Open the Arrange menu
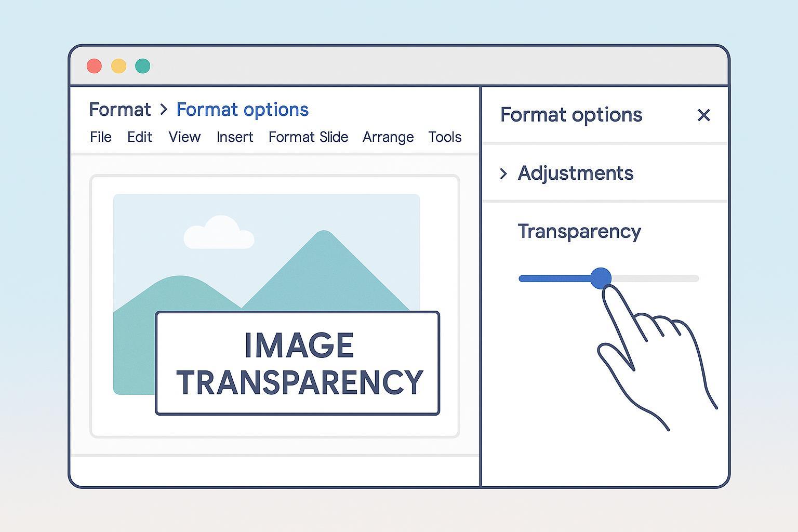This screenshot has height=532, width=798. tap(388, 137)
